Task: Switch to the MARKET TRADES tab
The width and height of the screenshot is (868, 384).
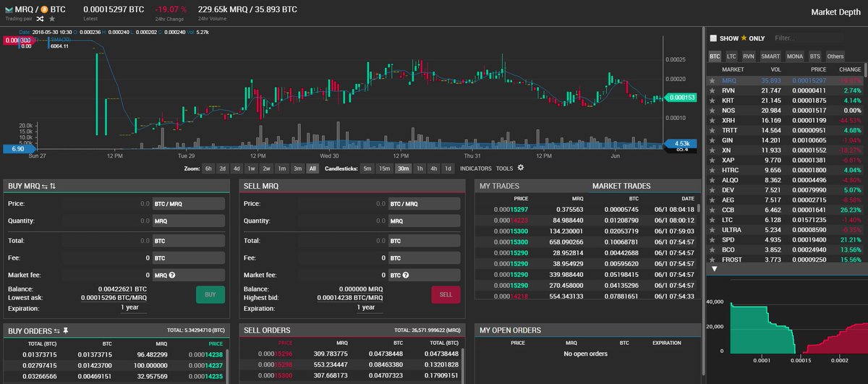Action: pyautogui.click(x=621, y=186)
